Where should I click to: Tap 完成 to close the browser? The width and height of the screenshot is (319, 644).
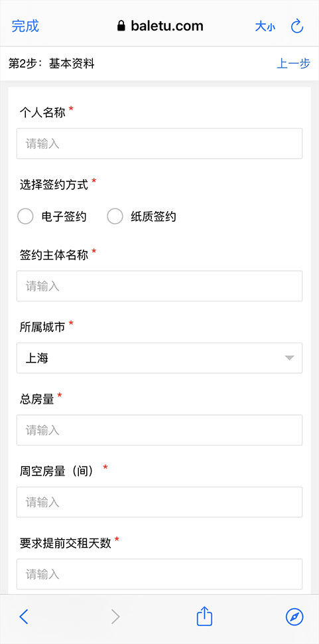(25, 26)
